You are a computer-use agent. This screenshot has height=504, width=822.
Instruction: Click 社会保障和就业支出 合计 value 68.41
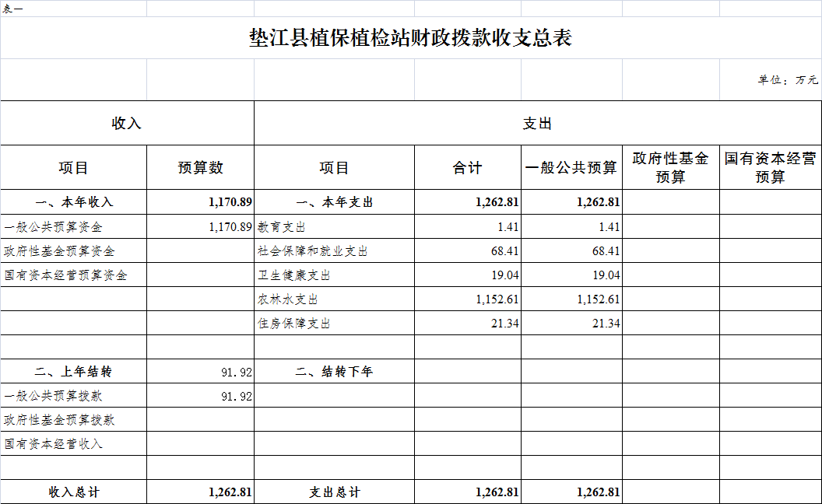click(x=505, y=251)
